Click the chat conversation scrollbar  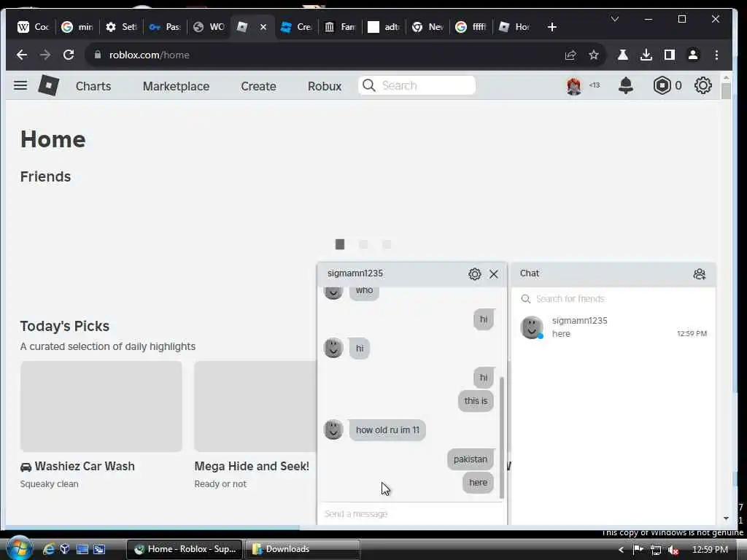pyautogui.click(x=502, y=437)
